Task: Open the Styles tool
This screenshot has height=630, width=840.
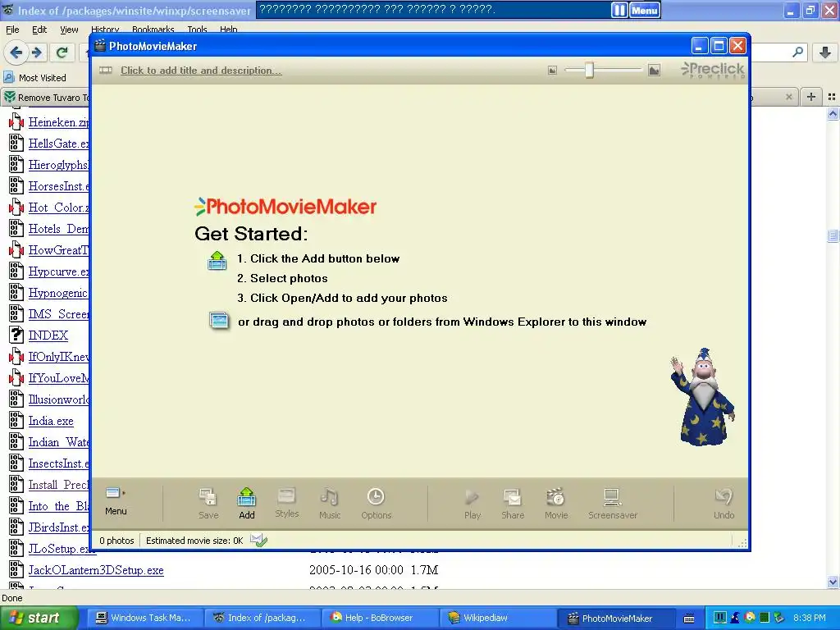Action: point(286,503)
